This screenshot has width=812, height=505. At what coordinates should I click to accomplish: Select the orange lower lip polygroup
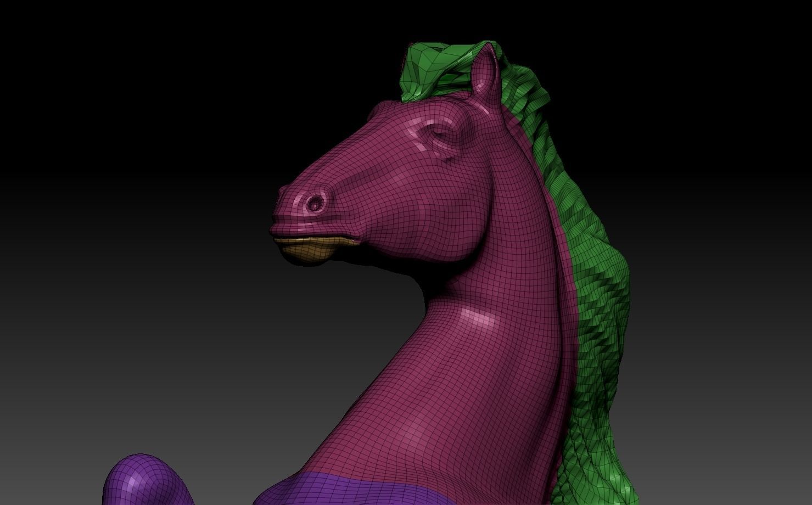(x=310, y=250)
